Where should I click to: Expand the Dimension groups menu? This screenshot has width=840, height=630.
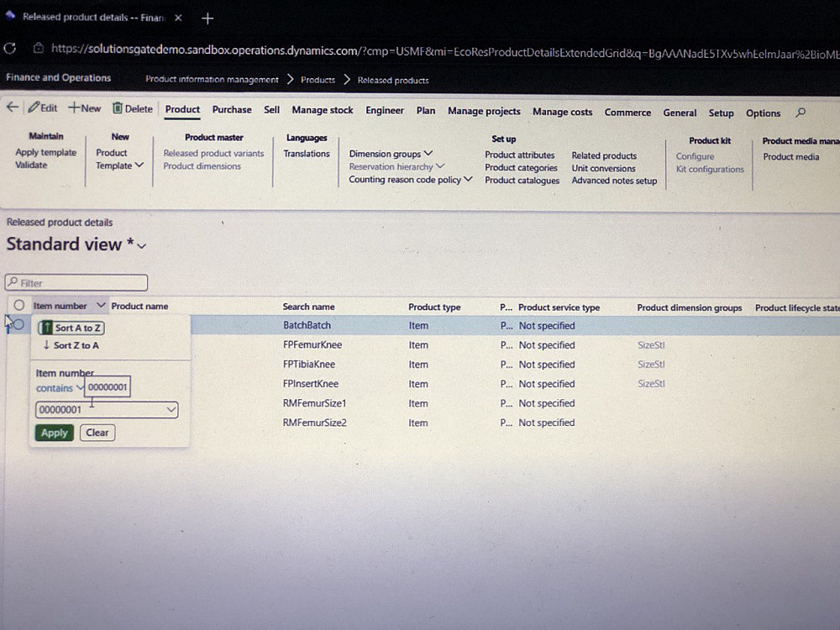(x=391, y=154)
